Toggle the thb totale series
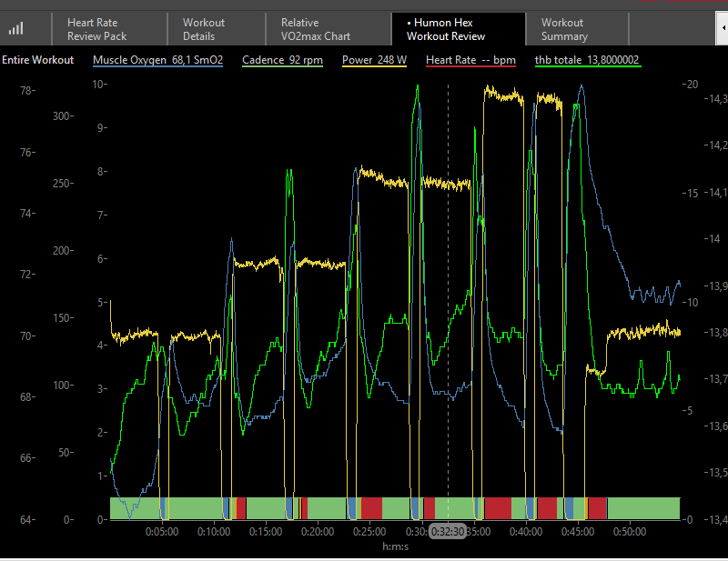The image size is (728, 561). [x=587, y=60]
